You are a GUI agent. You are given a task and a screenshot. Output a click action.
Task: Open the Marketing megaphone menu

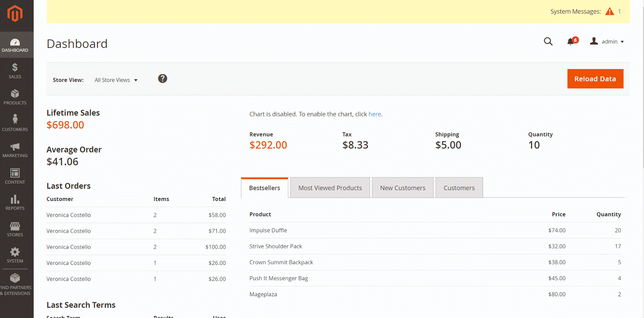click(15, 150)
